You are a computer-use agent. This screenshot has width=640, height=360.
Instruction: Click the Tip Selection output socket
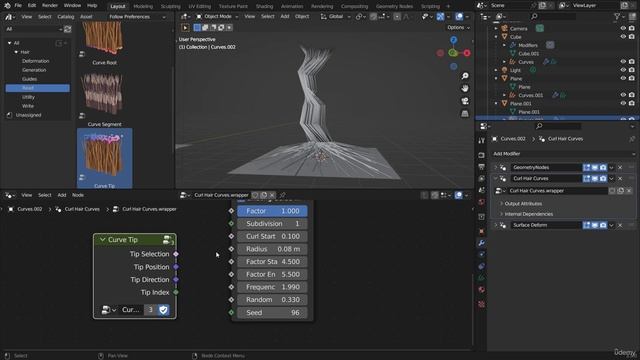(176, 254)
